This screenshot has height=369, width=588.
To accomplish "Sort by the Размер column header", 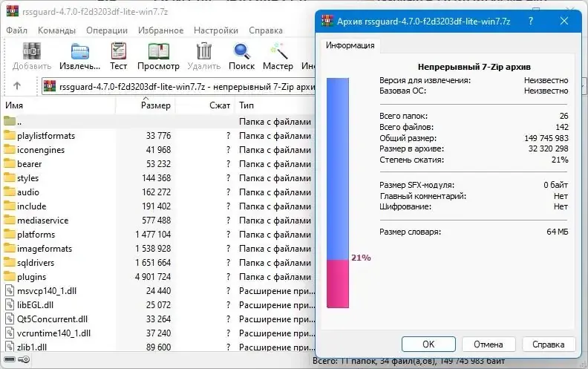I will click(146, 105).
